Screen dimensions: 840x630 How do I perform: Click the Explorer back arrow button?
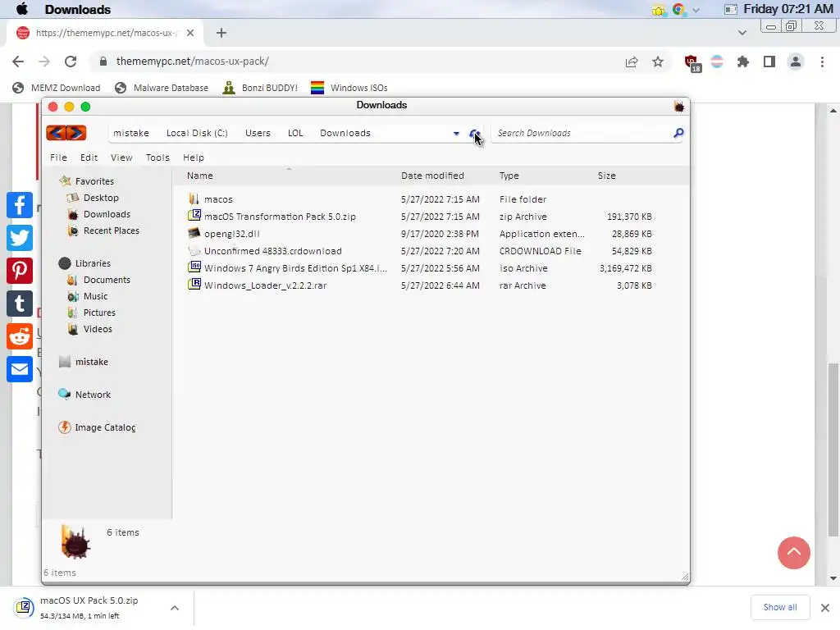click(x=56, y=133)
